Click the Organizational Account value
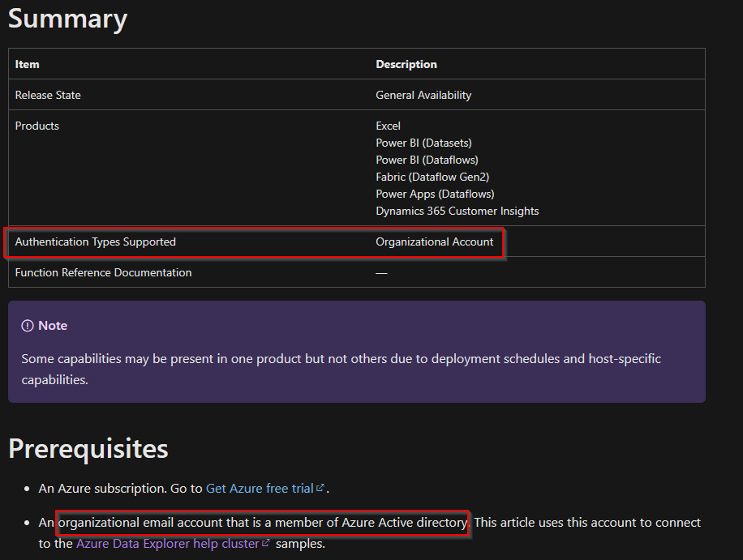The height and width of the screenshot is (560, 743). (x=434, y=242)
